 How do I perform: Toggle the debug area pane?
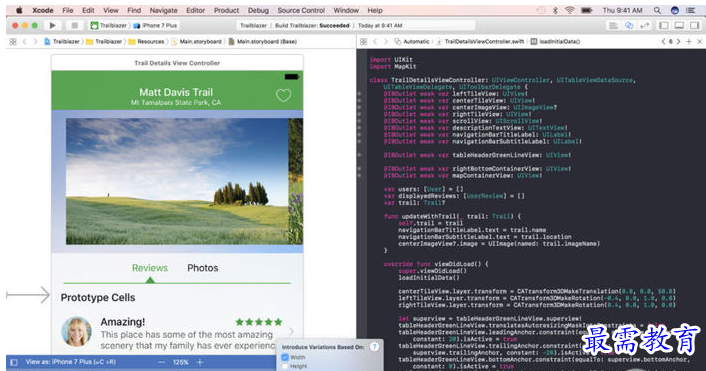(679, 26)
